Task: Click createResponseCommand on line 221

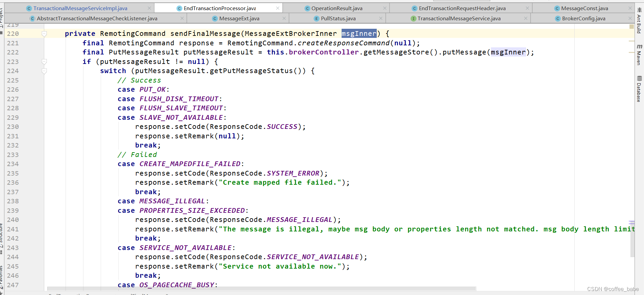Action: [344, 43]
